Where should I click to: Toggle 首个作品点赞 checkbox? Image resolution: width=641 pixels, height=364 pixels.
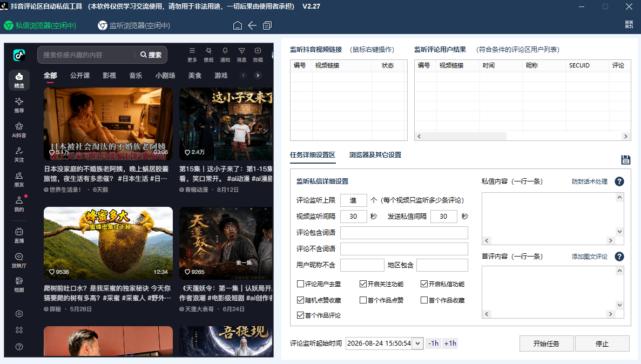point(363,300)
